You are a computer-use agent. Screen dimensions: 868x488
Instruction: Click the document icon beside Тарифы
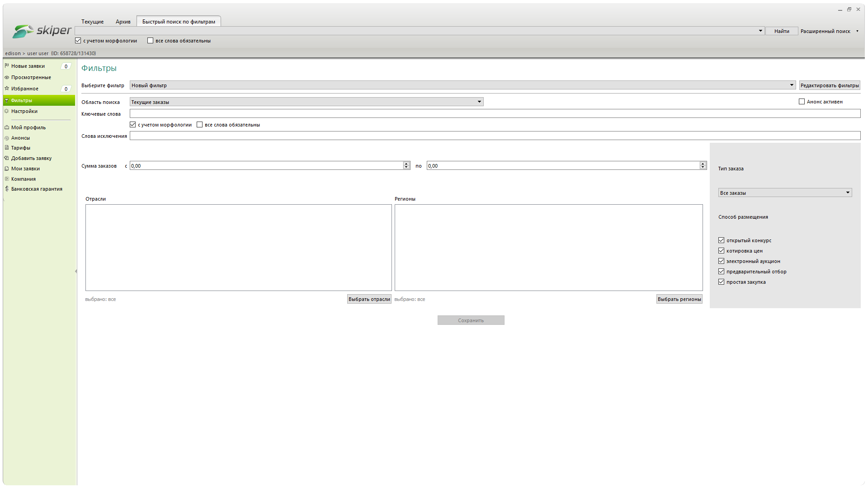(x=7, y=148)
